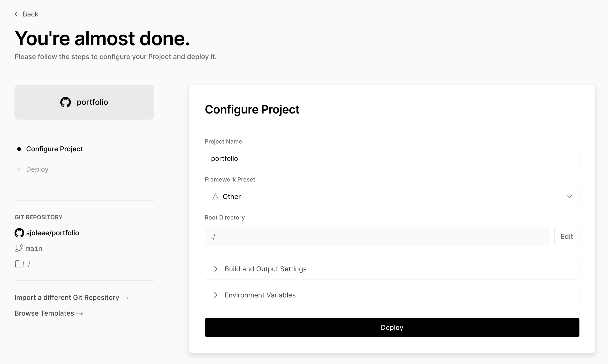This screenshot has height=364, width=608.
Task: Select the Configure Project step indicator
Action: [x=19, y=149]
